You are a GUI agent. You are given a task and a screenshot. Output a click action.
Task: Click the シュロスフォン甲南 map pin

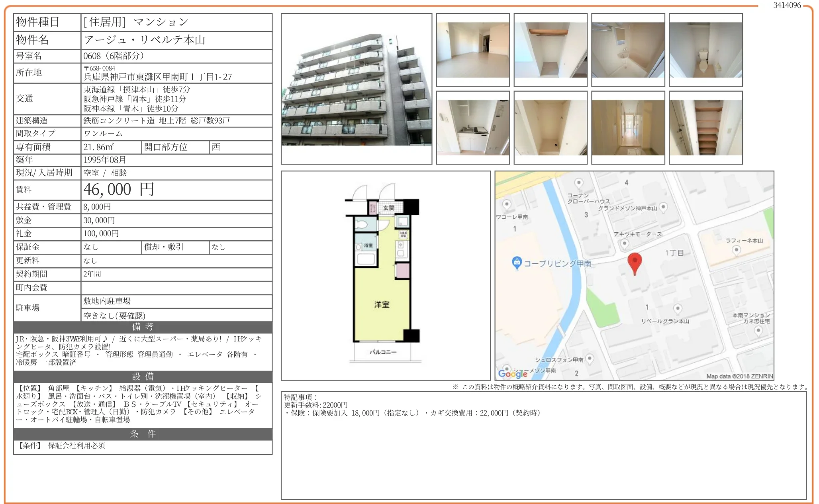point(590,359)
